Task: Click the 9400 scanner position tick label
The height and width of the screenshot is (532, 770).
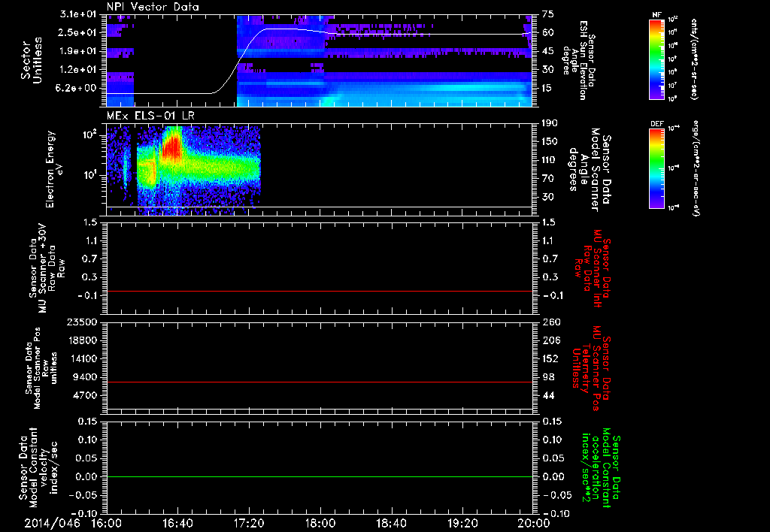Action: (x=86, y=377)
